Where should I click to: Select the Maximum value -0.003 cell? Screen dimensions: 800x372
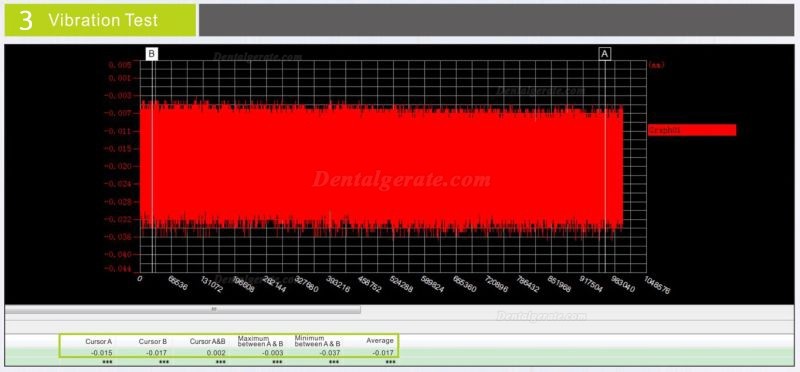pyautogui.click(x=271, y=353)
